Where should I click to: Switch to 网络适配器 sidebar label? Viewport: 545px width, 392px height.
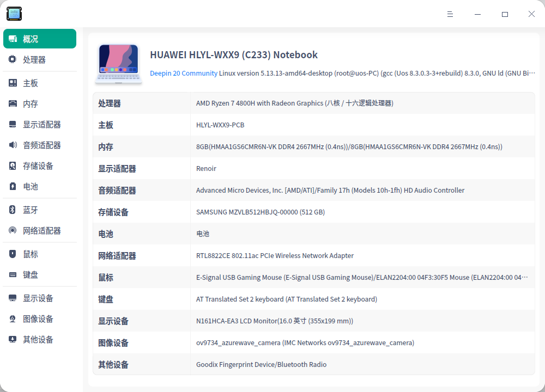coord(42,230)
